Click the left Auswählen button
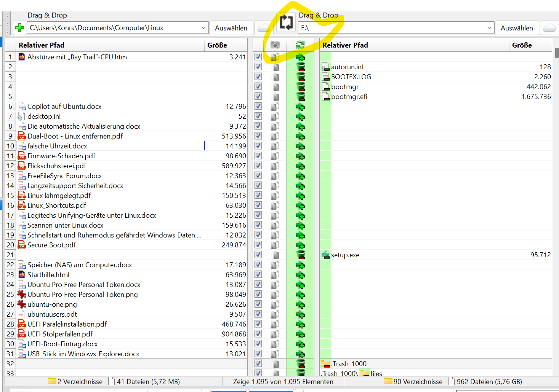Image resolution: width=559 pixels, height=392 pixels. [231, 28]
